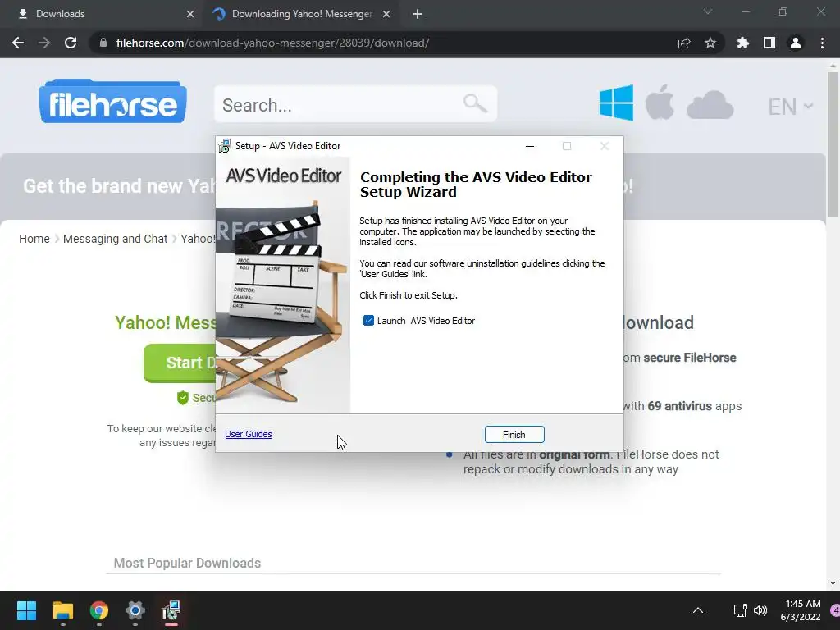The width and height of the screenshot is (840, 630).
Task: Select the cloud web apps icon
Action: pyautogui.click(x=710, y=104)
